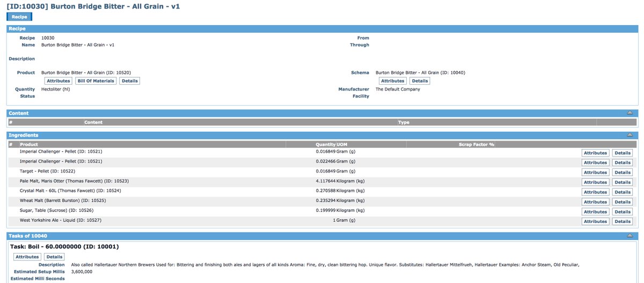Viewport: 644px width, 283px height.
Task: Open Details for West Yorkshire Ale - Liquid
Action: pyautogui.click(x=623, y=221)
